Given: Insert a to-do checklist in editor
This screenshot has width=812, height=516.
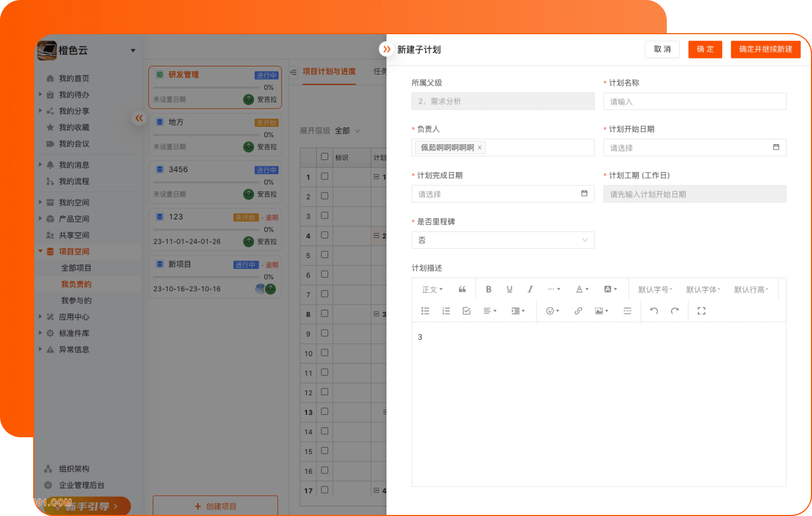Looking at the screenshot, I should pos(466,311).
